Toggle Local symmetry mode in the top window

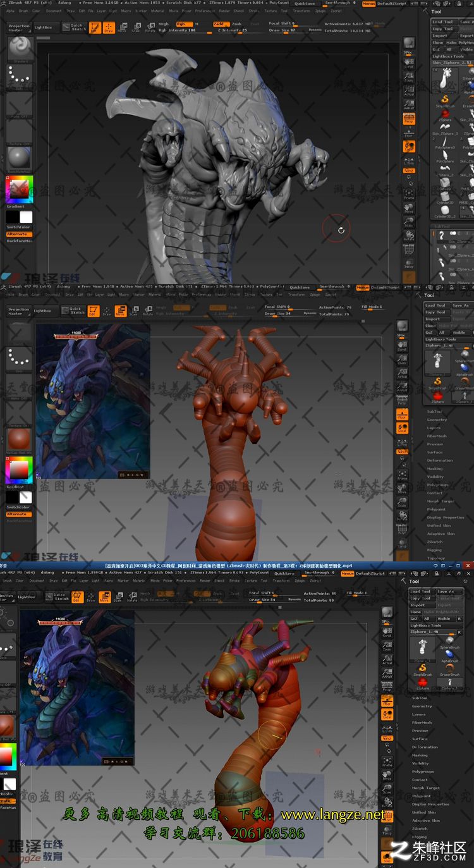pos(409,147)
